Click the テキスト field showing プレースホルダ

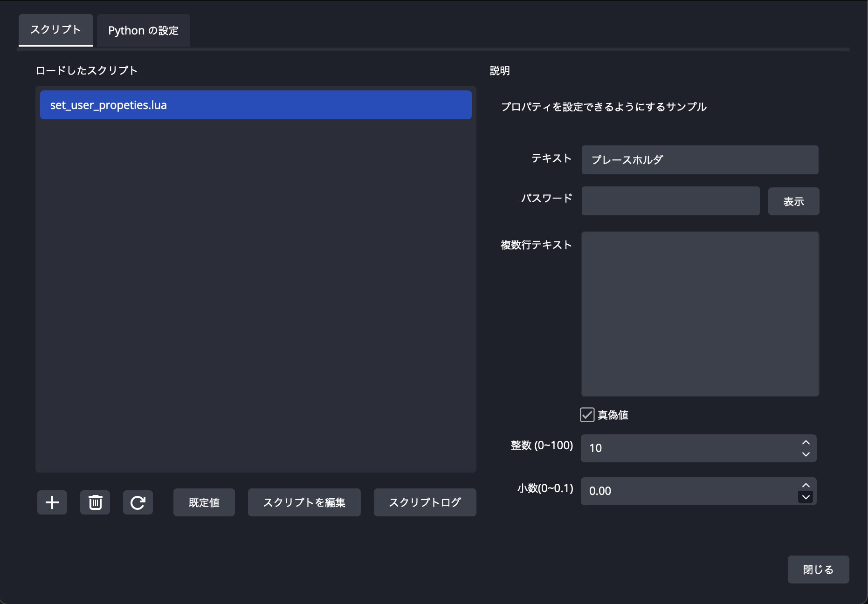(x=699, y=160)
